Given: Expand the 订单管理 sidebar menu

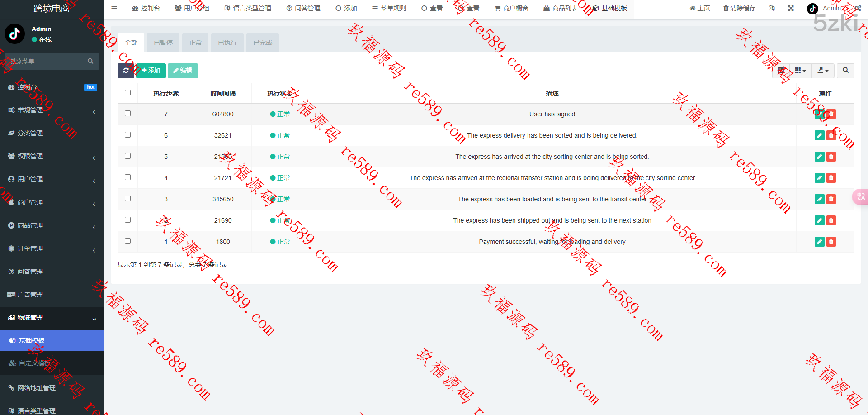Looking at the screenshot, I should click(52, 248).
